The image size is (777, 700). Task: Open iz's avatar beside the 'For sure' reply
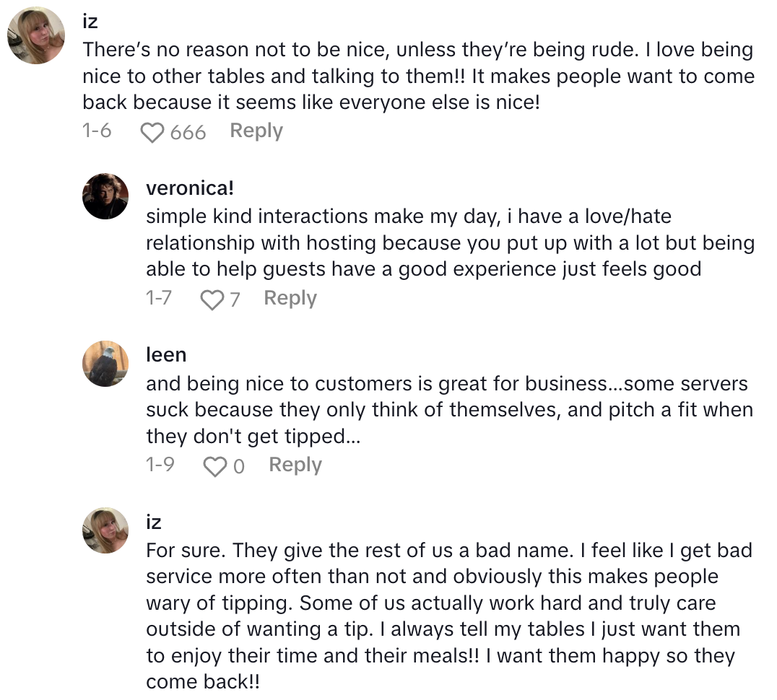pos(105,530)
